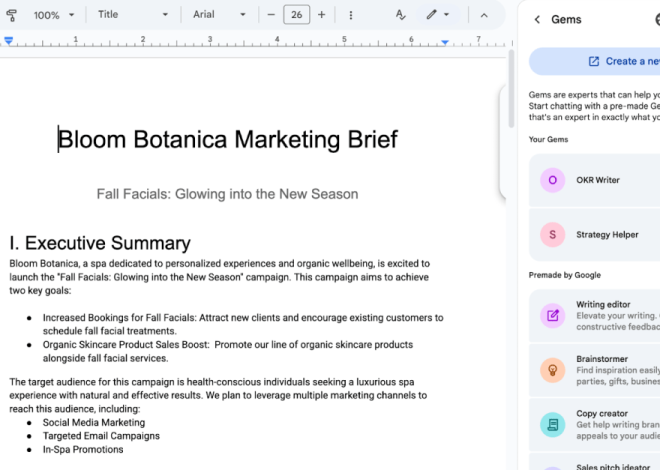Open the OKR Writer gem
This screenshot has width=660, height=470.
tap(594, 180)
